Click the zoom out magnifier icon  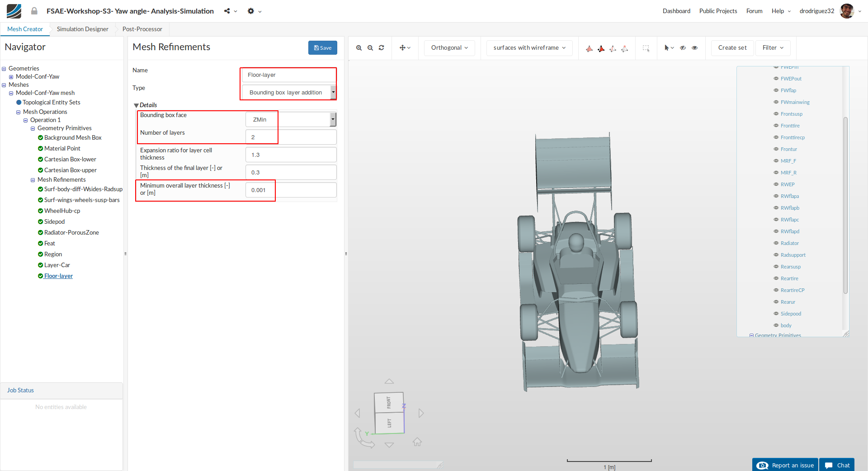(370, 48)
